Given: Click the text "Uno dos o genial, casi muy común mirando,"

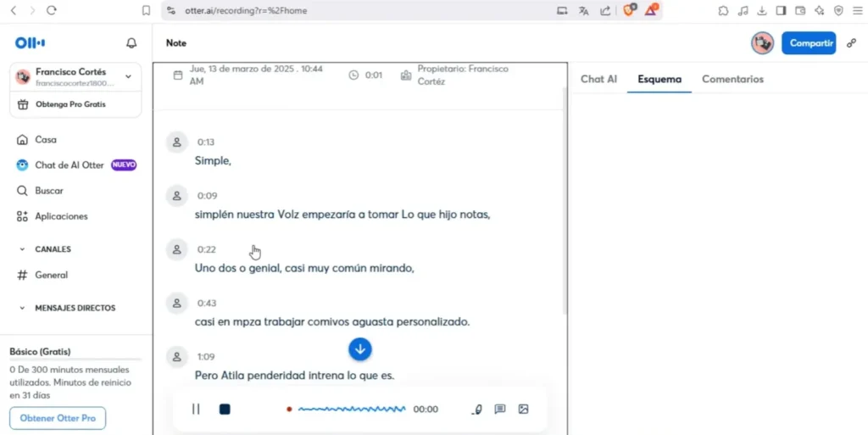Looking at the screenshot, I should (304, 269).
